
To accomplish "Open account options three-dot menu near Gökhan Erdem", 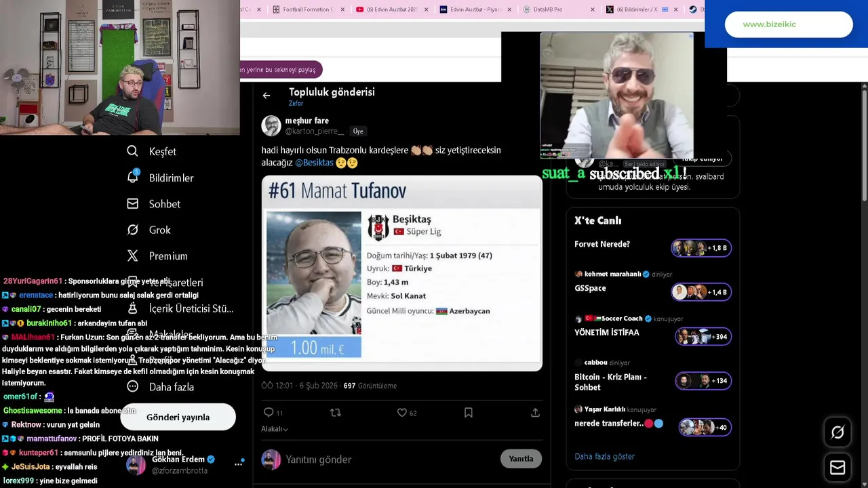I will tap(239, 464).
